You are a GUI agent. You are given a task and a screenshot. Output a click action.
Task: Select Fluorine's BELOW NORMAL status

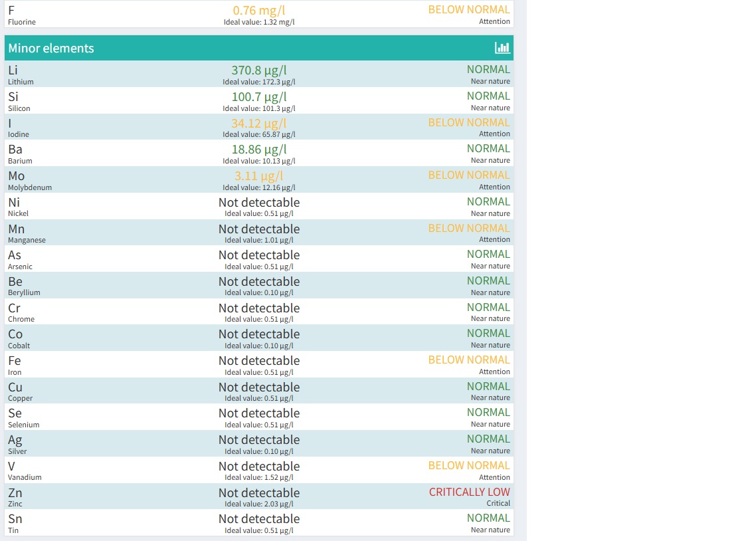tap(468, 10)
